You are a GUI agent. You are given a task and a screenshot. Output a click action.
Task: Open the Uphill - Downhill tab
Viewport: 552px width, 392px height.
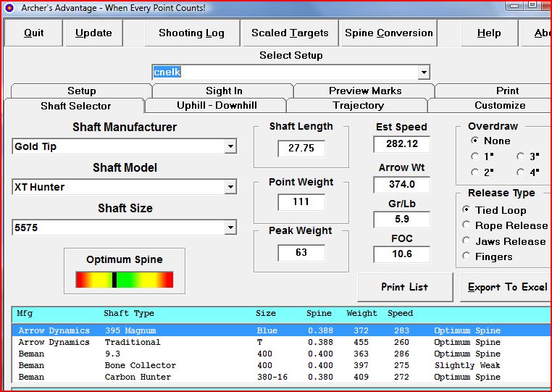point(217,106)
